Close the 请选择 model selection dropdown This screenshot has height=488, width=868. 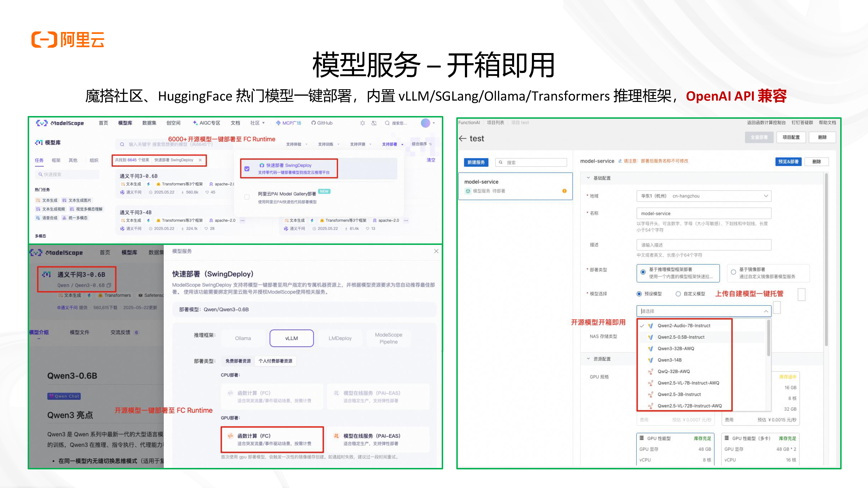pos(766,311)
